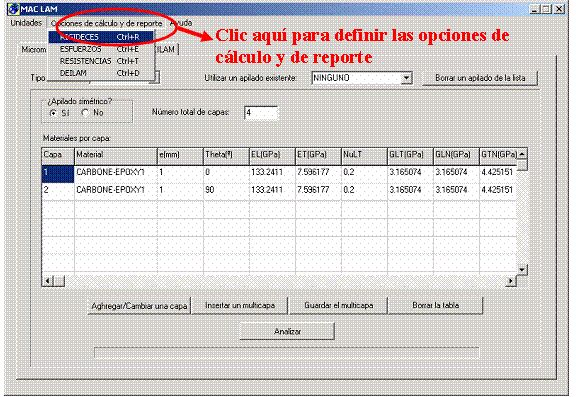The image size is (576, 397).
Task: Choose DELAM menu entry
Action: coord(101,73)
